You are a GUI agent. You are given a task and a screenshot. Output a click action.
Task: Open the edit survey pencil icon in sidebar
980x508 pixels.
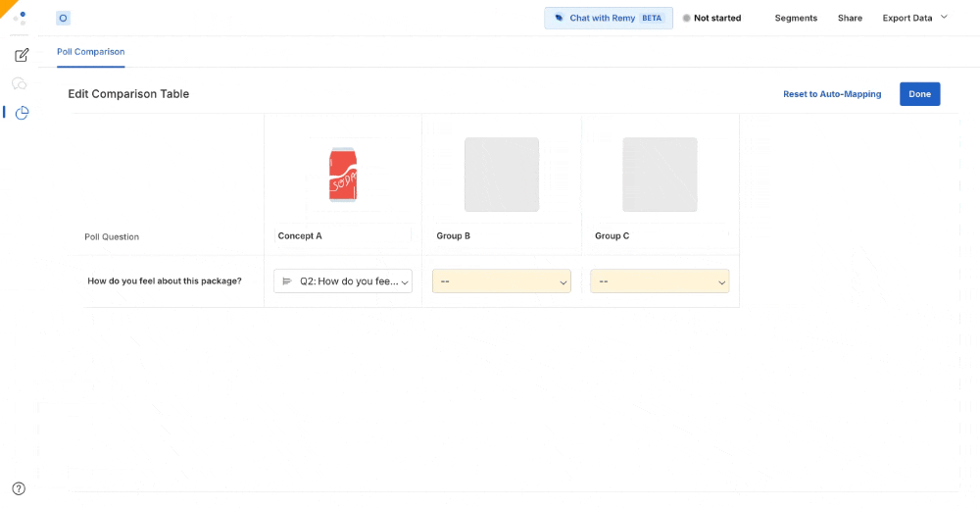[22, 55]
